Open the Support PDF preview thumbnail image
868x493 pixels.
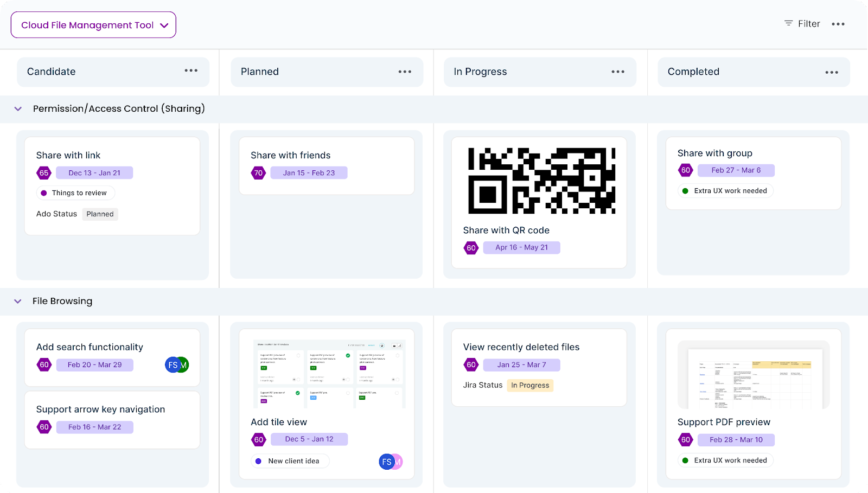coord(754,374)
